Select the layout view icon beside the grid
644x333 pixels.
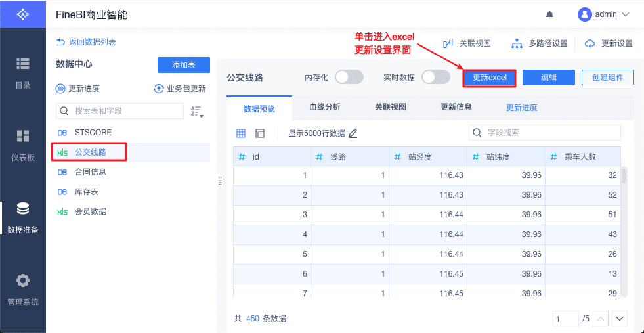tap(260, 133)
